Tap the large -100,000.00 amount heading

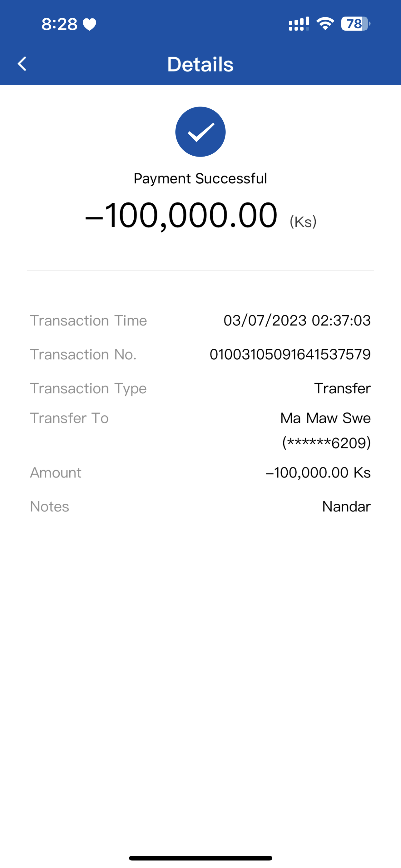click(x=182, y=215)
